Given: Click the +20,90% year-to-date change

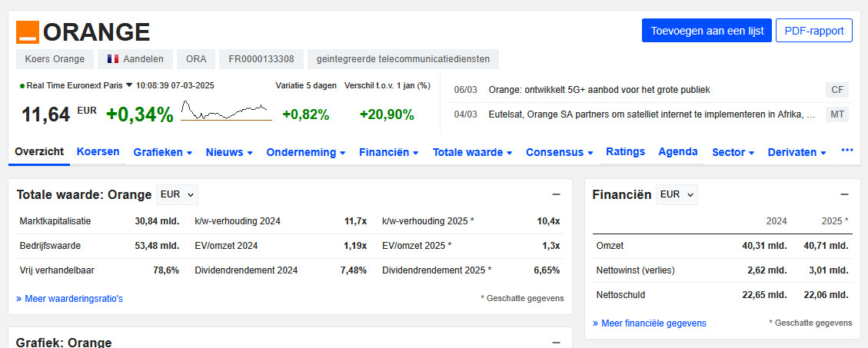Looking at the screenshot, I should point(387,114).
